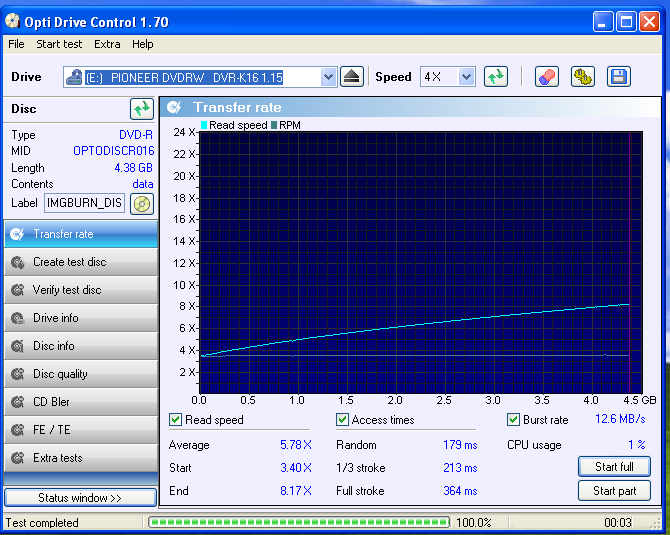Click the disc icon in Transfer rate header
The image size is (670, 535).
coord(174,107)
